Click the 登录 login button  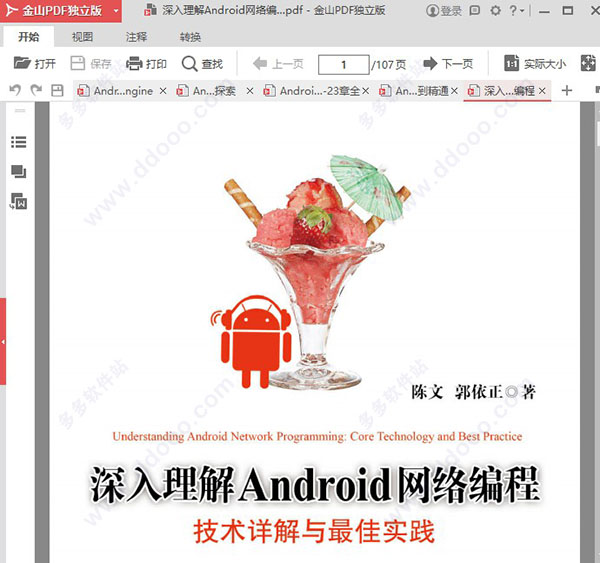coord(444,11)
